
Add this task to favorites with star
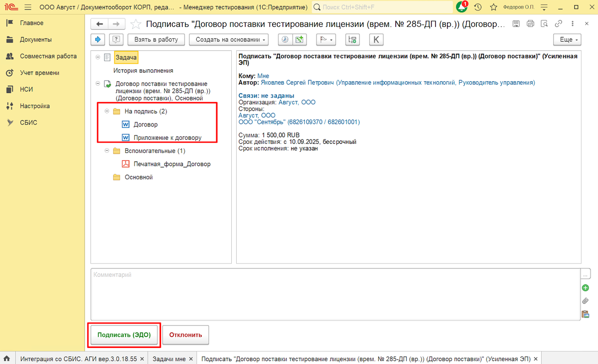pyautogui.click(x=135, y=24)
